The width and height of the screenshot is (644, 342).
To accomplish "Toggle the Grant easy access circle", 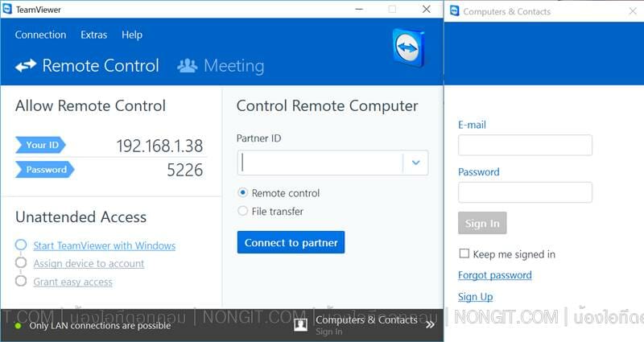I will coord(21,281).
